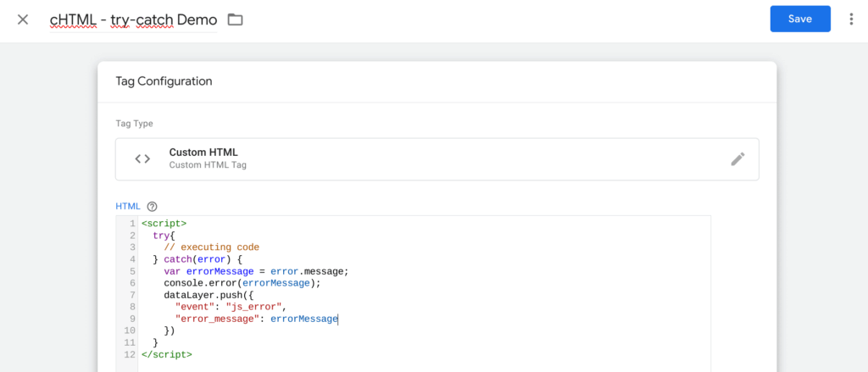Click the "// executing code" comment line
The width and height of the screenshot is (868, 372).
tap(211, 247)
